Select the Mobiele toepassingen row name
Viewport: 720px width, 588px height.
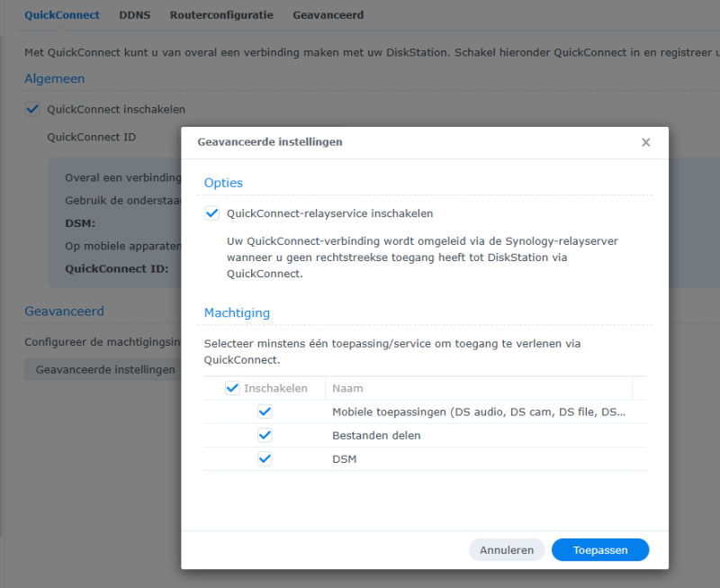pyautogui.click(x=478, y=412)
